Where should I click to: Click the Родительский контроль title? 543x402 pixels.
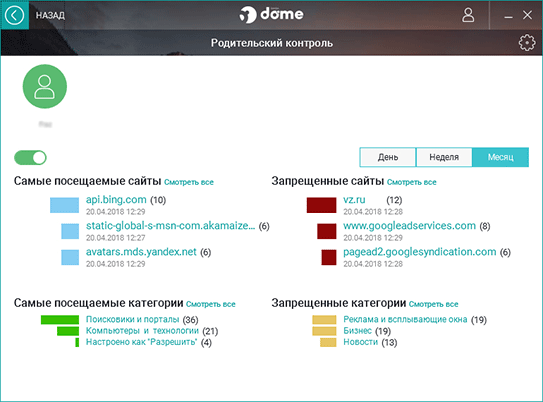click(x=272, y=43)
